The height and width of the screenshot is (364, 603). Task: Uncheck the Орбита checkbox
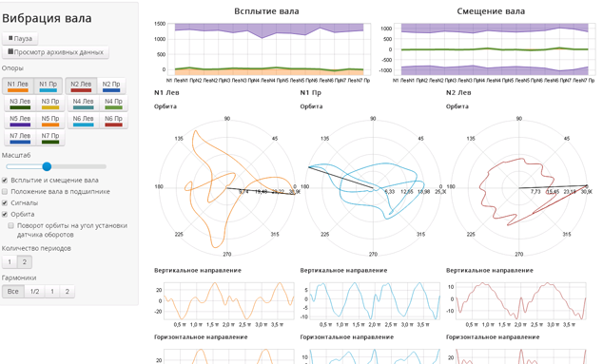pyautogui.click(x=5, y=214)
